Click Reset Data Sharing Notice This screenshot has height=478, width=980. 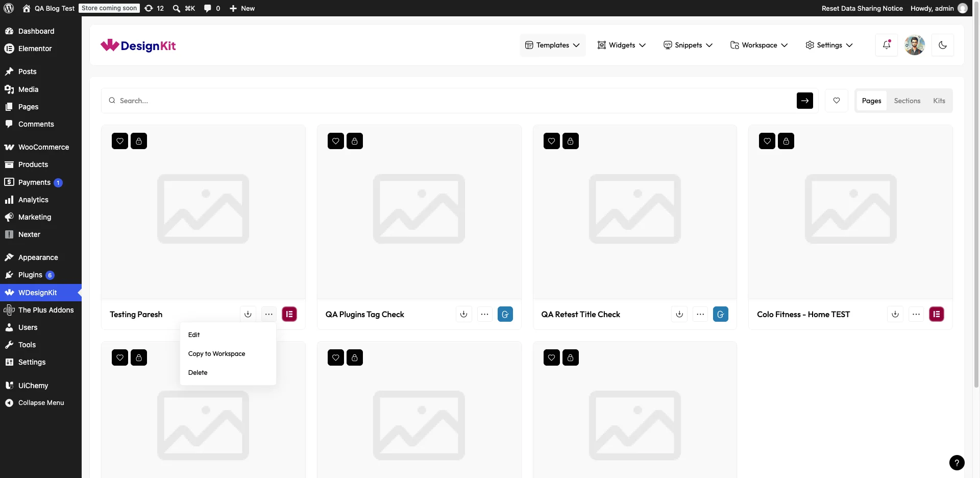pyautogui.click(x=862, y=8)
